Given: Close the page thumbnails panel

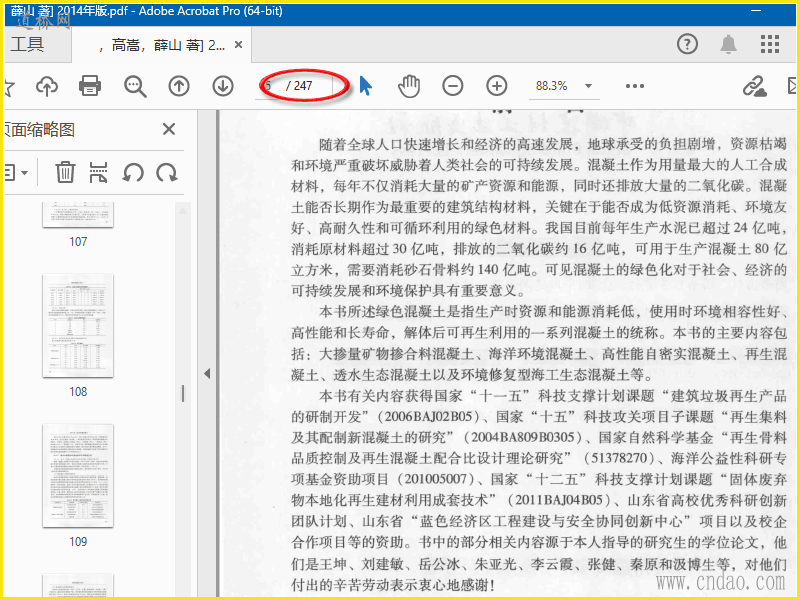Looking at the screenshot, I should (x=169, y=129).
